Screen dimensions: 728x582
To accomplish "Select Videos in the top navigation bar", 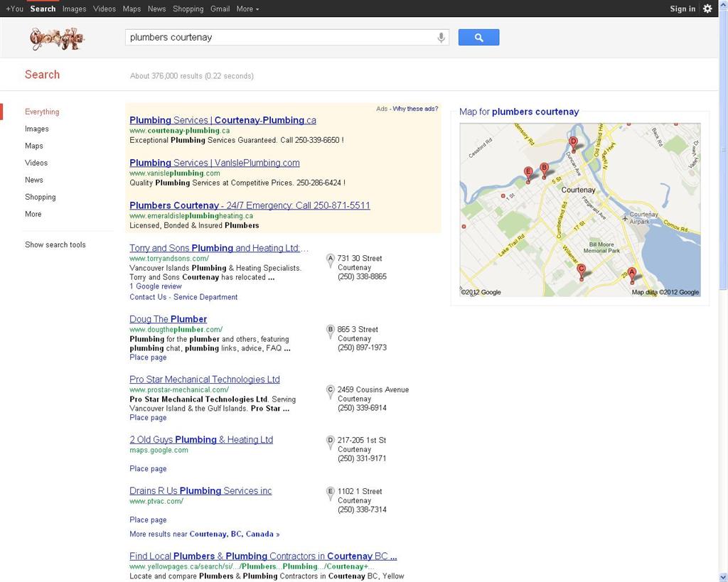I will 105,9.
